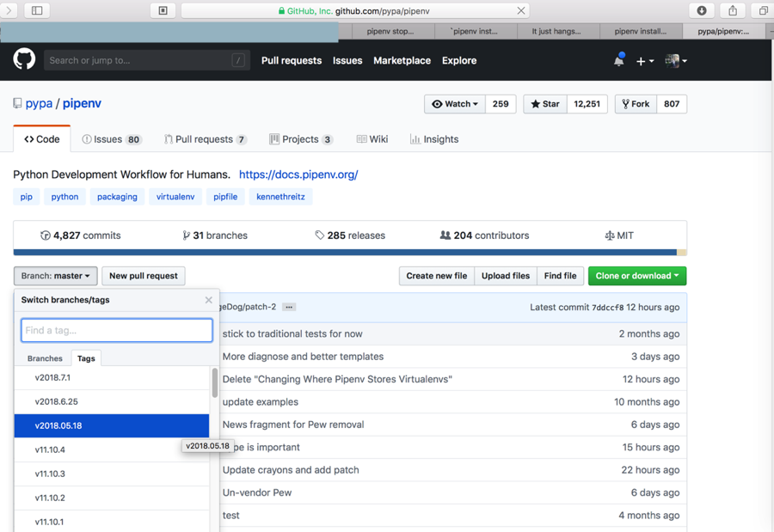Click the pipfile topic tag
Screen dimensions: 774x532
[225, 197]
